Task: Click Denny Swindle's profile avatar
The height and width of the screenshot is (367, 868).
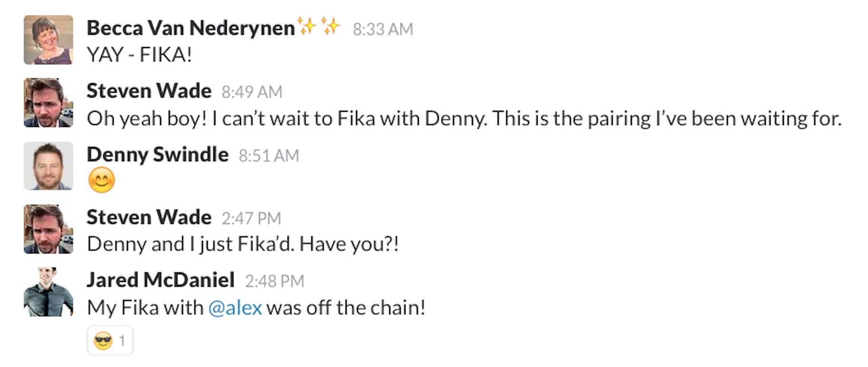Action: click(x=48, y=166)
